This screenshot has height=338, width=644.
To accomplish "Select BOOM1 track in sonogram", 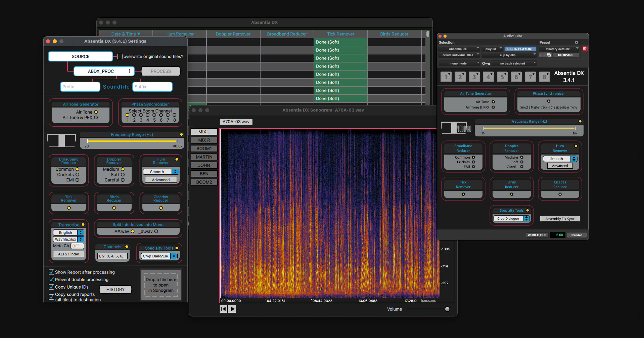I will [x=204, y=149].
